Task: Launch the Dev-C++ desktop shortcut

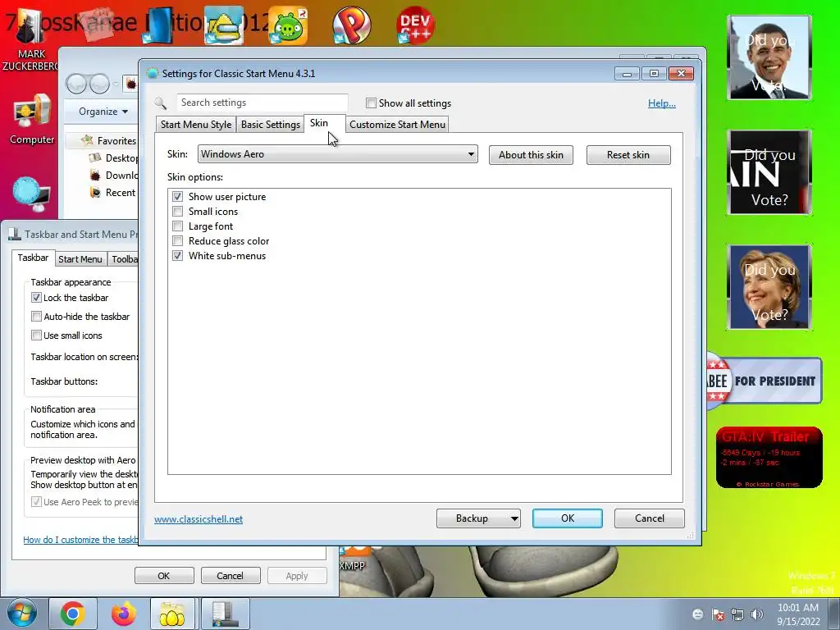Action: (x=414, y=25)
